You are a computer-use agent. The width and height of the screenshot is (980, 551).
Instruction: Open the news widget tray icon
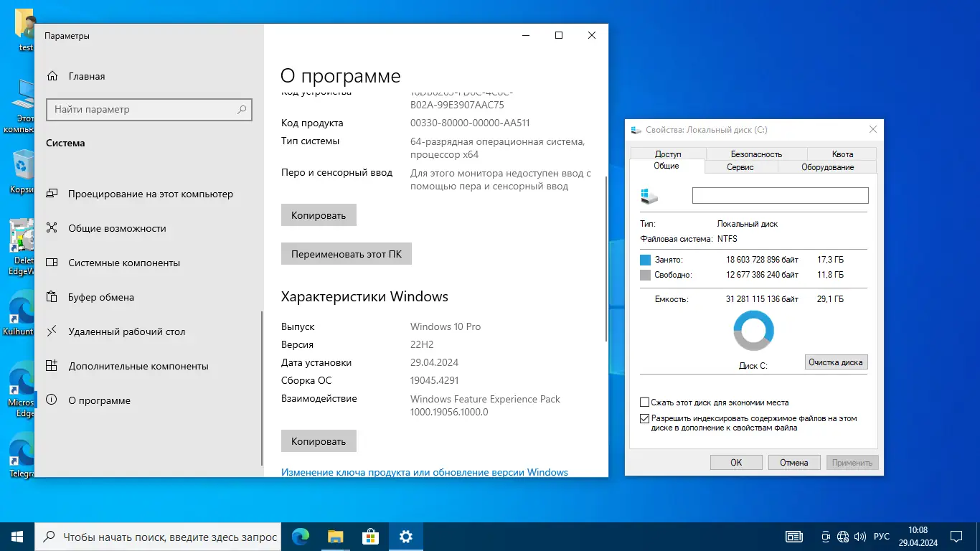click(x=794, y=537)
